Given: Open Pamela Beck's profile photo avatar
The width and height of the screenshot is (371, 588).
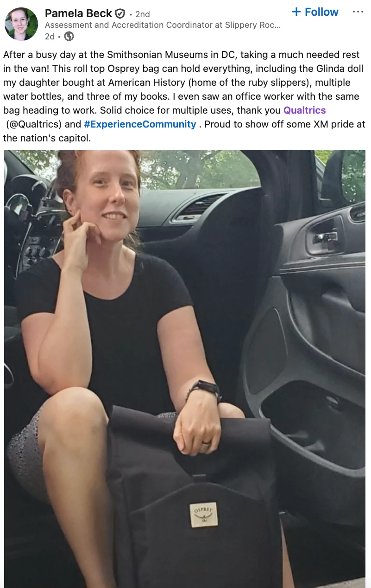Looking at the screenshot, I should click(x=21, y=24).
